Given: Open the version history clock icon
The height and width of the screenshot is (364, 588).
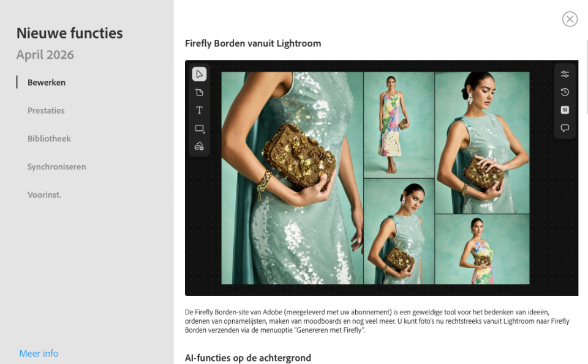Looking at the screenshot, I should tap(565, 92).
